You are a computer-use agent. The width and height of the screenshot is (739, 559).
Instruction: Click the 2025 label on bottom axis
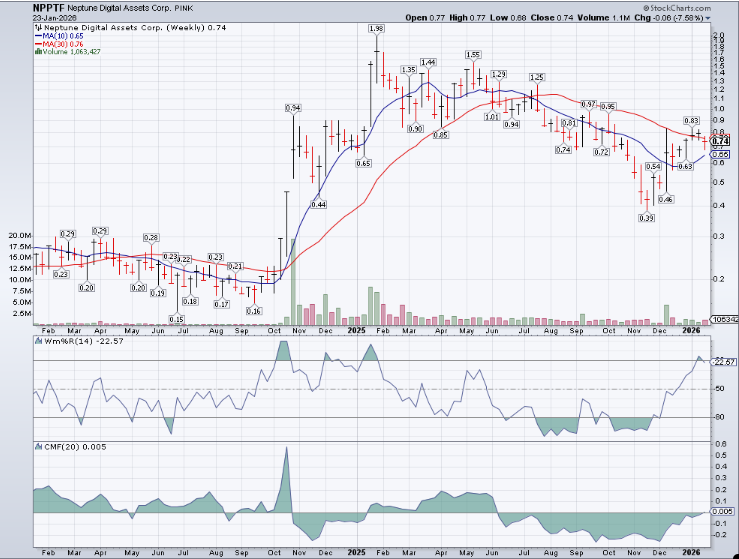(358, 328)
